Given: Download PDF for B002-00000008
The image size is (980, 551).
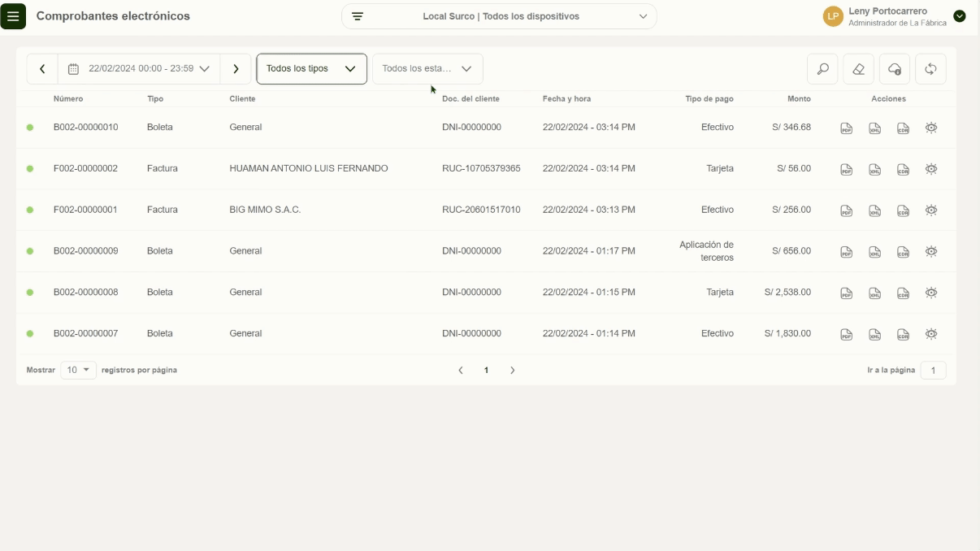Looking at the screenshot, I should (847, 293).
